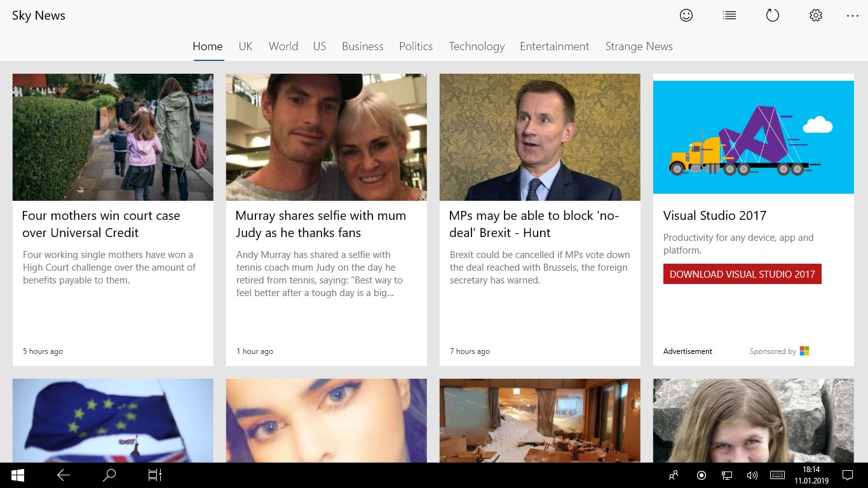Open the Action Center notifications

pyautogui.click(x=848, y=475)
